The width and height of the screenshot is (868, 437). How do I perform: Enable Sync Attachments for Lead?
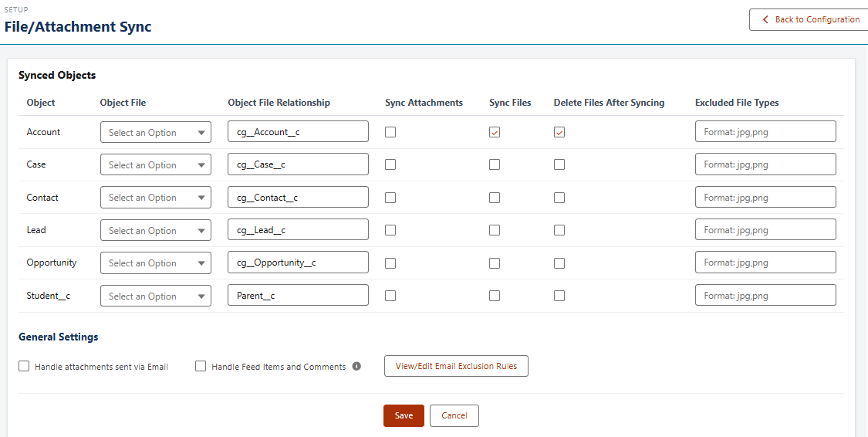[x=390, y=230]
